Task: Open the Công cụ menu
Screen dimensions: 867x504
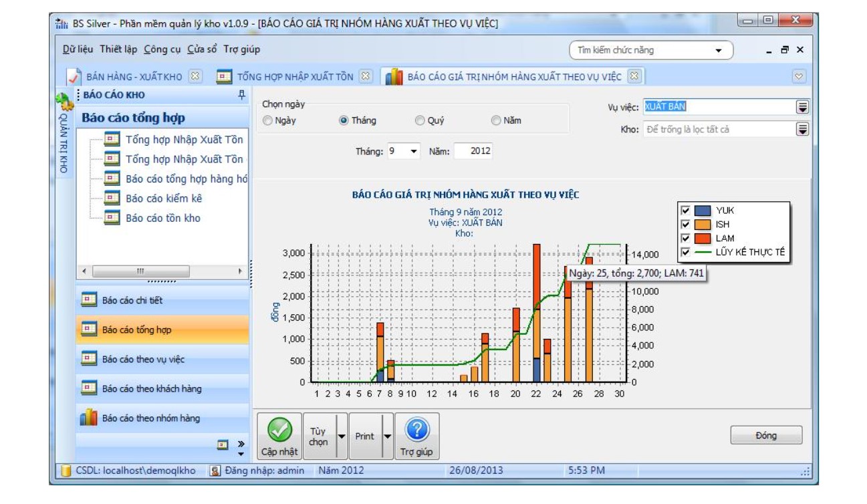Action: [162, 49]
